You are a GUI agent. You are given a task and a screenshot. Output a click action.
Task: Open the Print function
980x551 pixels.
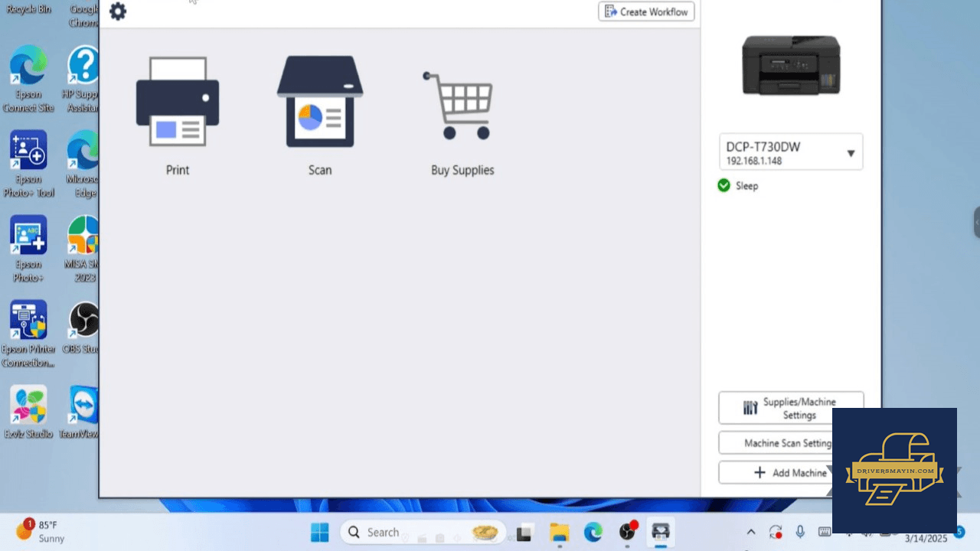(178, 116)
